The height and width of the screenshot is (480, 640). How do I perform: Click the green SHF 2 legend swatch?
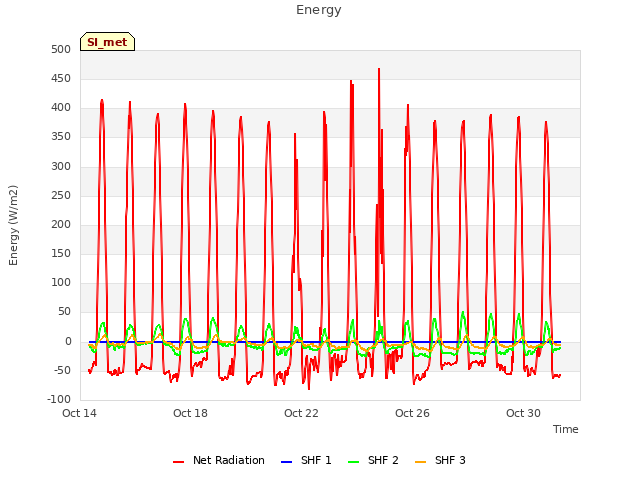click(353, 462)
